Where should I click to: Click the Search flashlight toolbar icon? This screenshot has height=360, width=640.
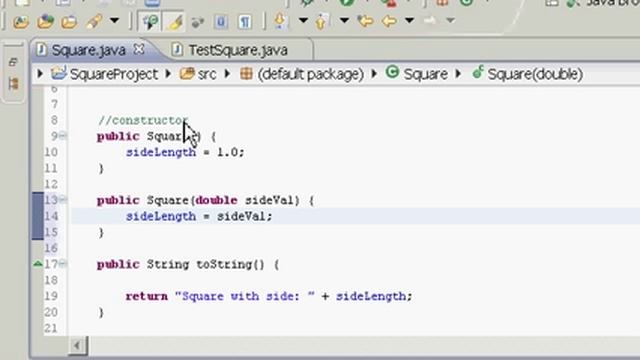(93, 21)
